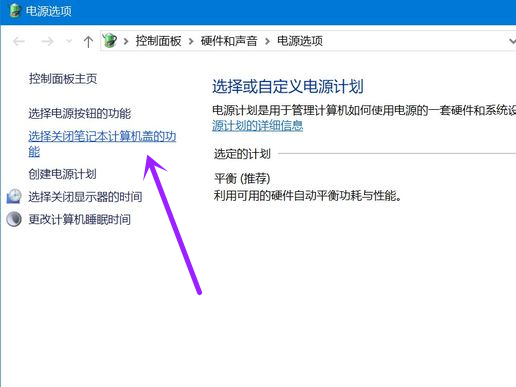Expand the chevron after 硬件和声音
Screen dimensions: 516x387
267,41
